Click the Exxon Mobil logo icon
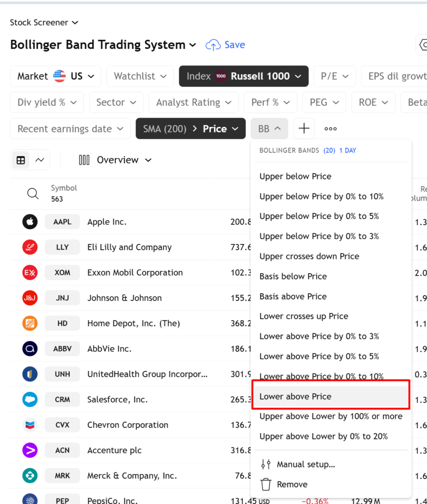The height and width of the screenshot is (504, 427). tap(30, 273)
